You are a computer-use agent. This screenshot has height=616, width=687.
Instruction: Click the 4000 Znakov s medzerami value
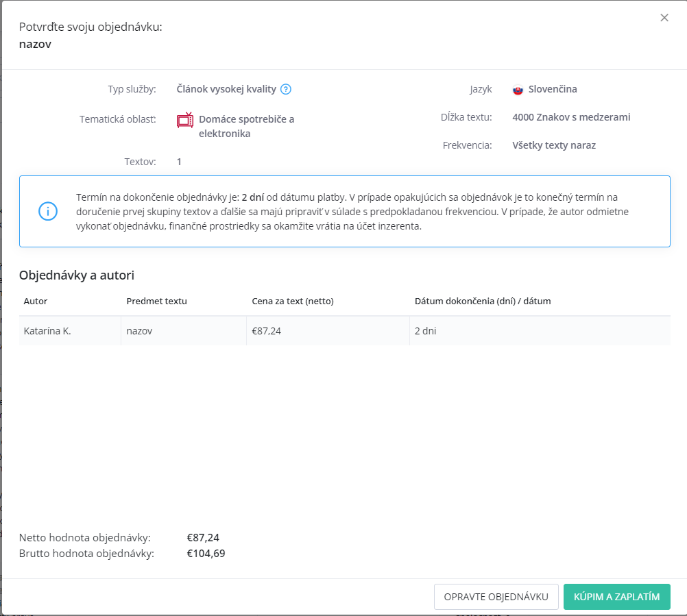point(571,117)
